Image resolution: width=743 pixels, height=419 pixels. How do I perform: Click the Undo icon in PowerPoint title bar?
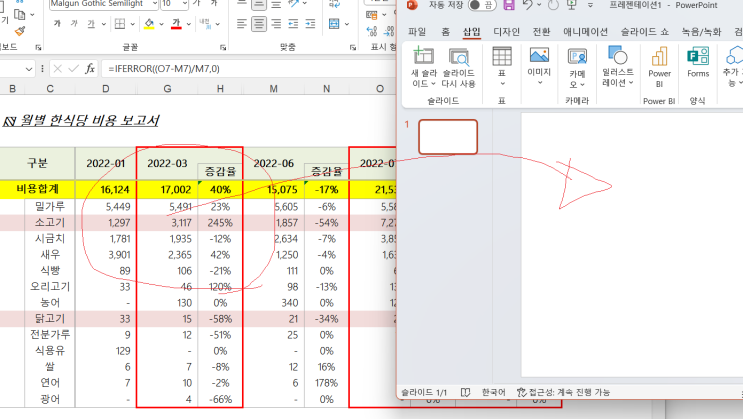(x=527, y=5)
